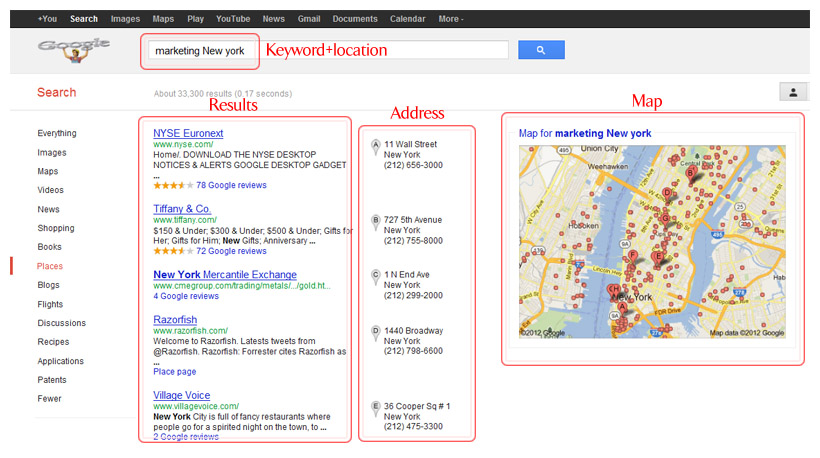Click red marker G on the map
This screenshot has height=458, width=820.
point(665,219)
